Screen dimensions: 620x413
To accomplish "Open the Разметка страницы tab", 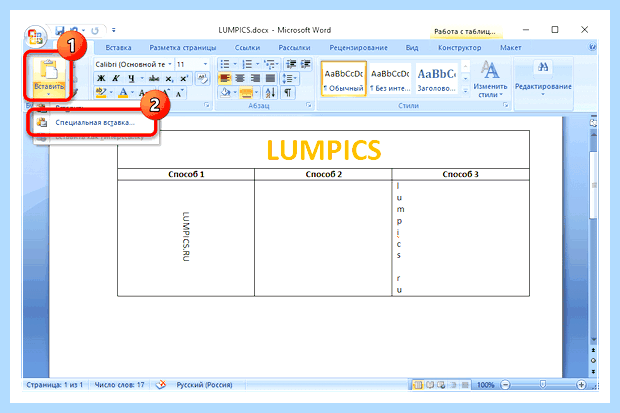I will (x=183, y=47).
